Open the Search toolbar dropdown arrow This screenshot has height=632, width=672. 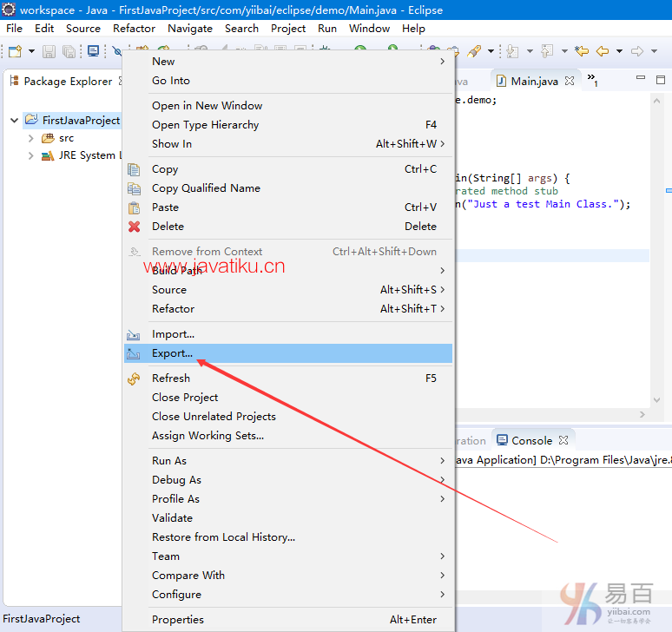click(491, 51)
